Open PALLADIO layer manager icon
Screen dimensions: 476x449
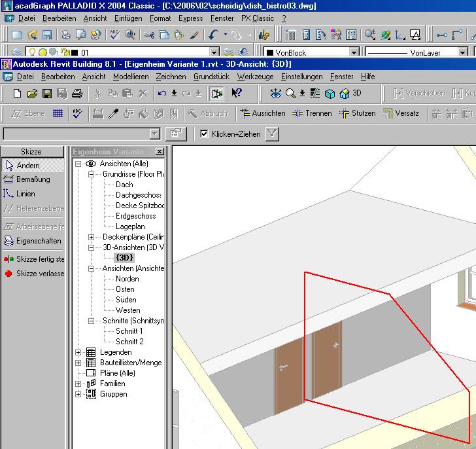(16, 52)
